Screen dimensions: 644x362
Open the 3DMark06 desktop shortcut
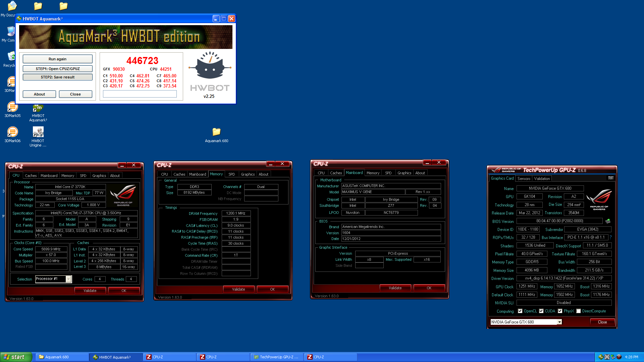(x=12, y=135)
